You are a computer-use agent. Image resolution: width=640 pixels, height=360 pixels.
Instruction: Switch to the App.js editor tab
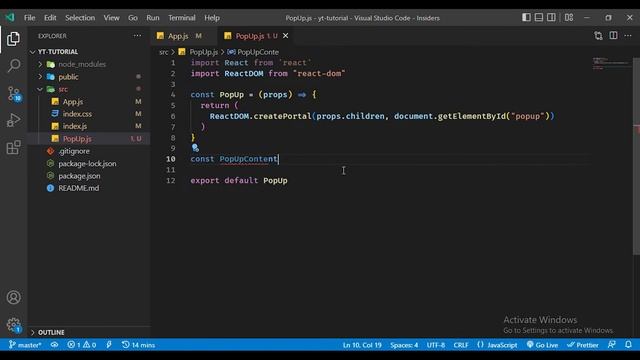pyautogui.click(x=183, y=36)
